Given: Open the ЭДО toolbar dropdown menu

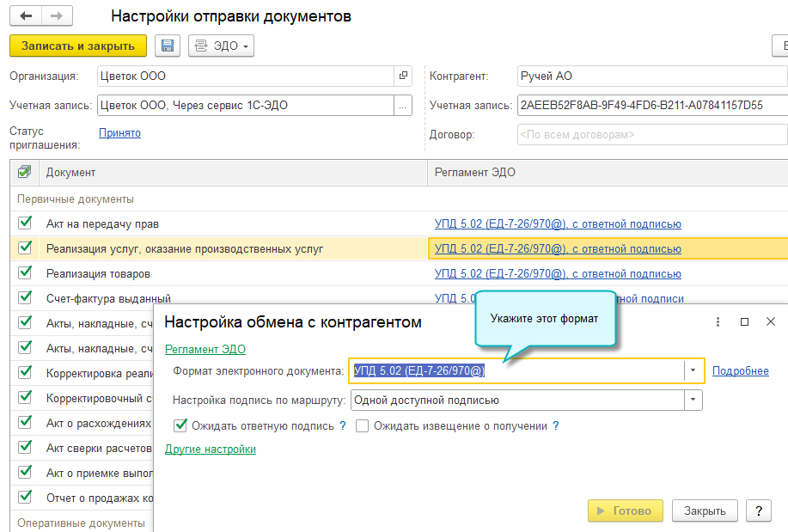Looking at the screenshot, I should point(222,46).
